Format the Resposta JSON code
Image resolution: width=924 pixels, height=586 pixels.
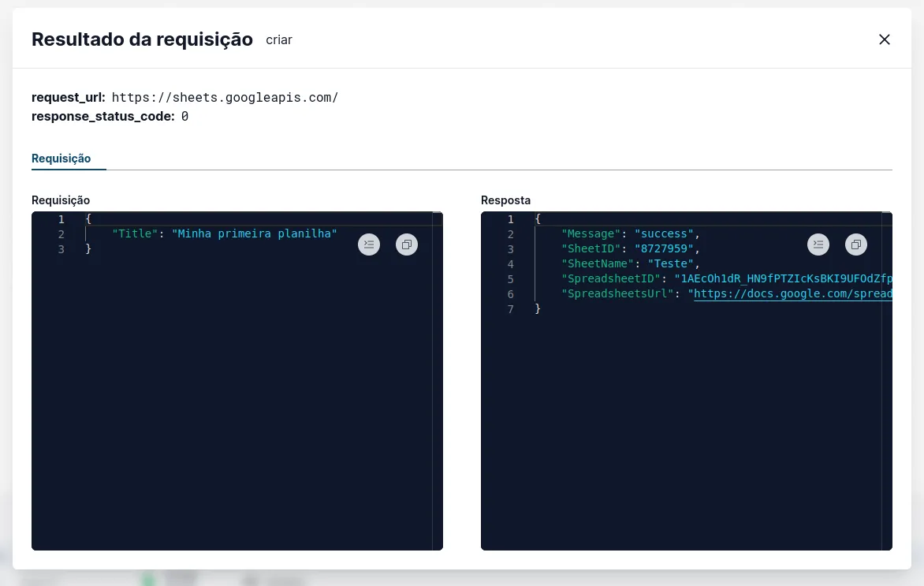pos(818,244)
